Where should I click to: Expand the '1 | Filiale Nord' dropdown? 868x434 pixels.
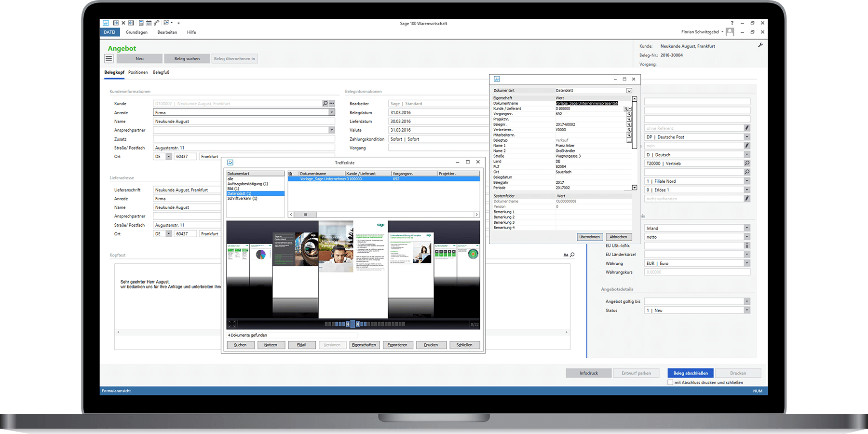coord(747,181)
